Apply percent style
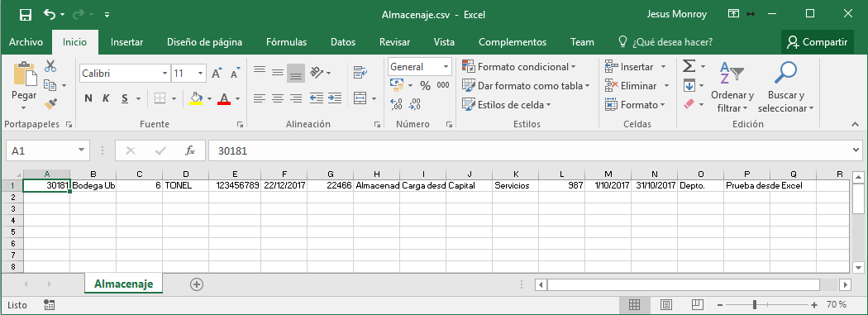The image size is (868, 315). (425, 86)
